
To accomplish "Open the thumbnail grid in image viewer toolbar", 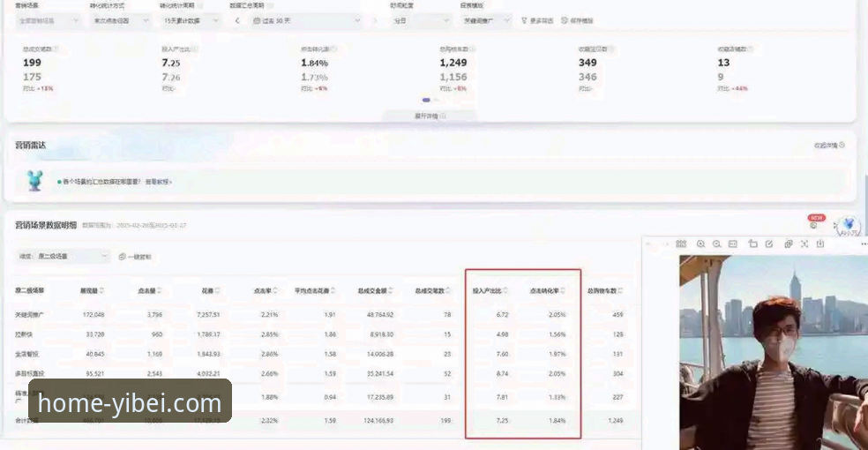I will point(681,244).
